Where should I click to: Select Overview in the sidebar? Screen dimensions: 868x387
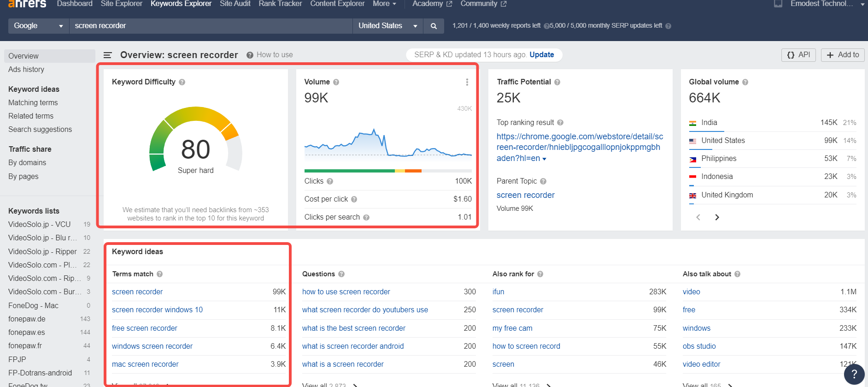50,56
